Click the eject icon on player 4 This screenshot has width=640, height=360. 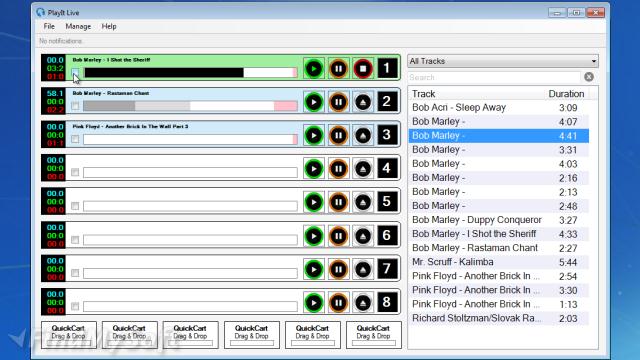pyautogui.click(x=363, y=169)
